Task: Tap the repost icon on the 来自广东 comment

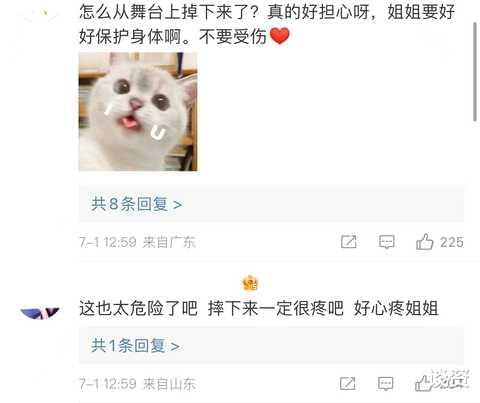Action: 348,242
